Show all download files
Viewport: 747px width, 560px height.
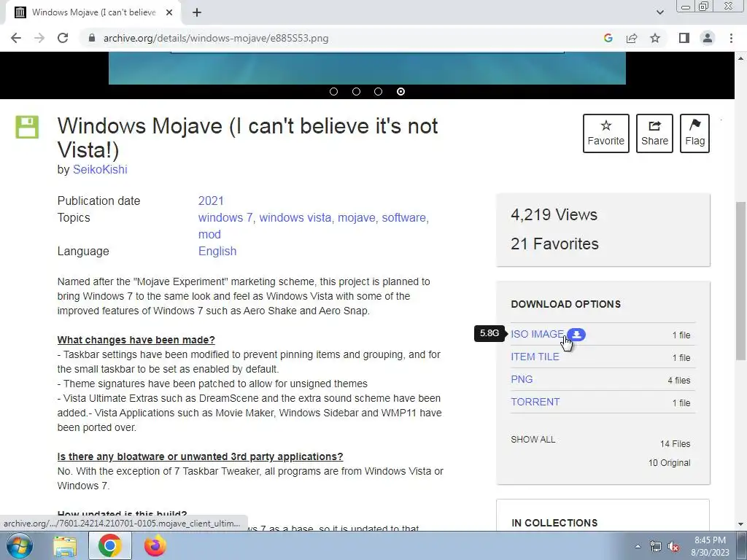(x=533, y=440)
